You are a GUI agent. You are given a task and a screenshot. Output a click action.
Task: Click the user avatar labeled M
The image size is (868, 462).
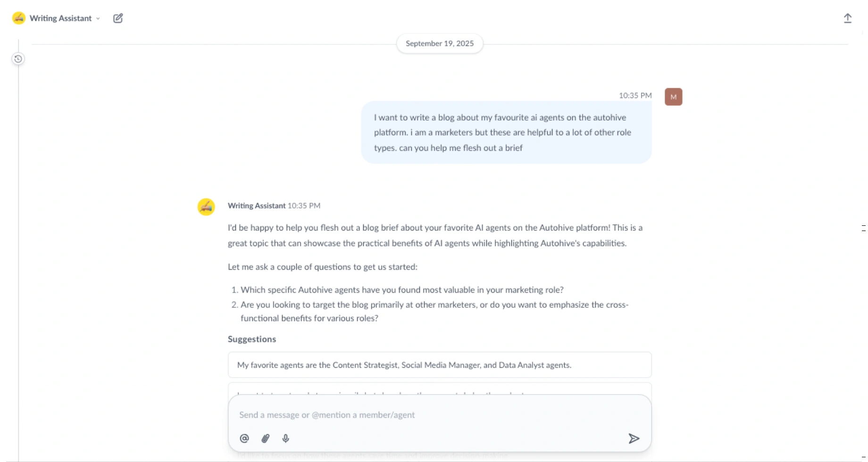click(673, 97)
